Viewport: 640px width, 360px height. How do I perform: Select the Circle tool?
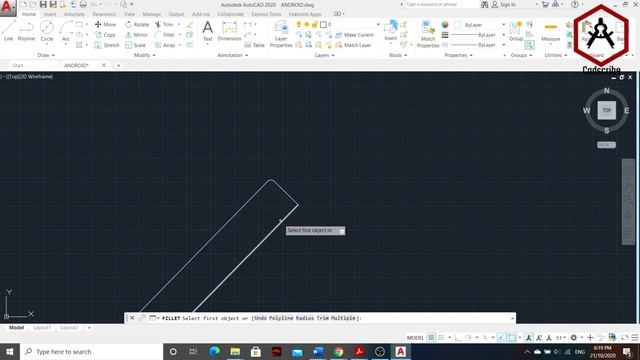point(47,31)
